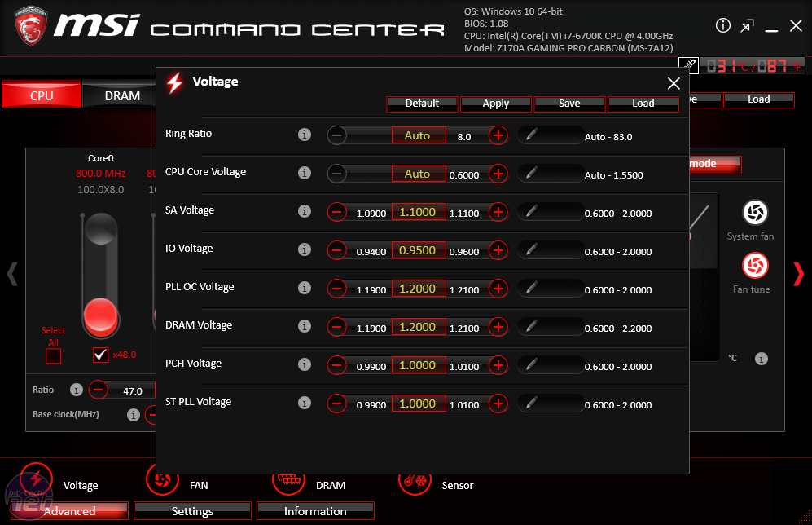The image size is (812, 525).
Task: Open the DRAM panel icon at bottom
Action: click(289, 482)
